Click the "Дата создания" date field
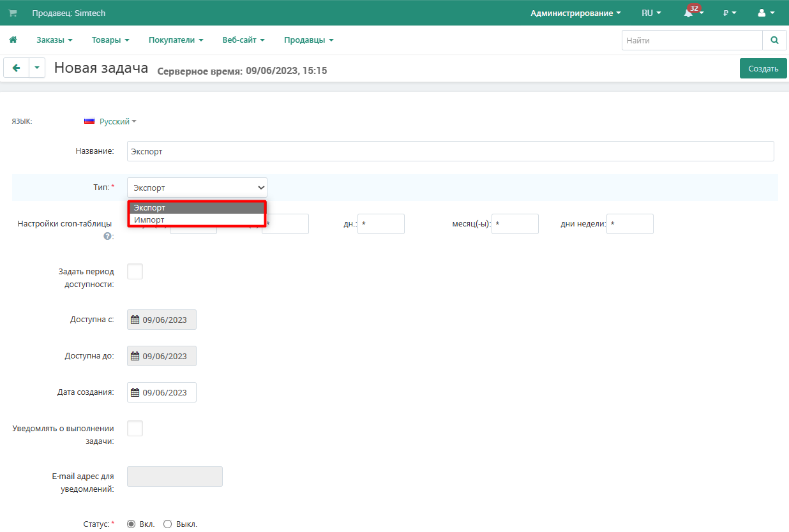 (x=162, y=392)
